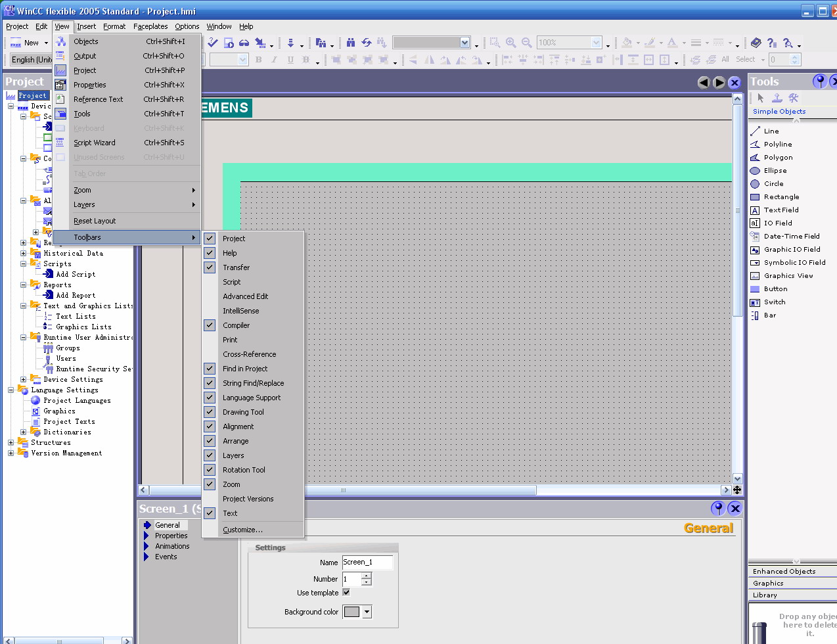This screenshot has width=837, height=644.
Task: Click the zoom out magnifier icon
Action: 526,43
